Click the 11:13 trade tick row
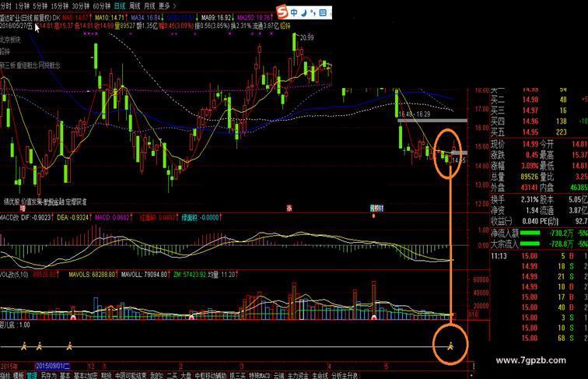The width and height of the screenshot is (588, 379). 539,256
